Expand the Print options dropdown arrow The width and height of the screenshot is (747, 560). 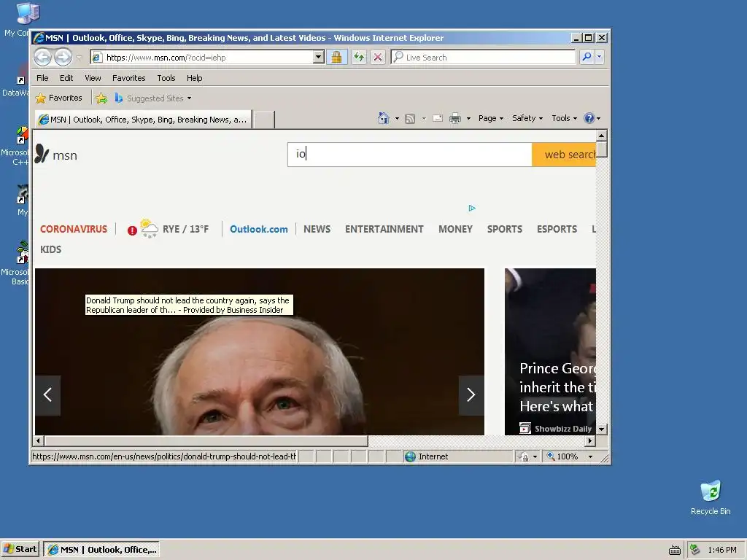coord(468,119)
